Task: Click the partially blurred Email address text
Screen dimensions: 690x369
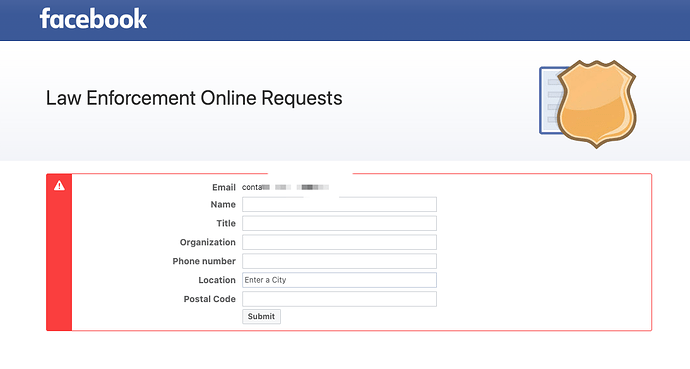Action: point(285,187)
